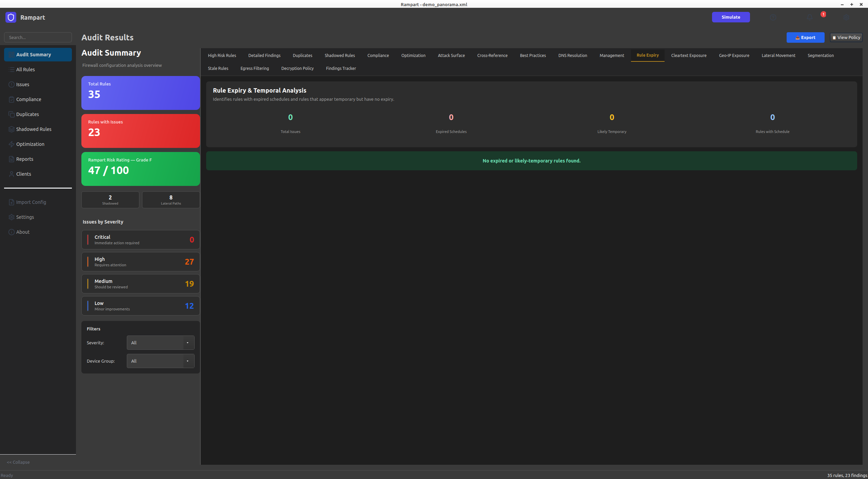Click the settings gear icon in header
This screenshot has width=868, height=479.
click(x=846, y=17)
